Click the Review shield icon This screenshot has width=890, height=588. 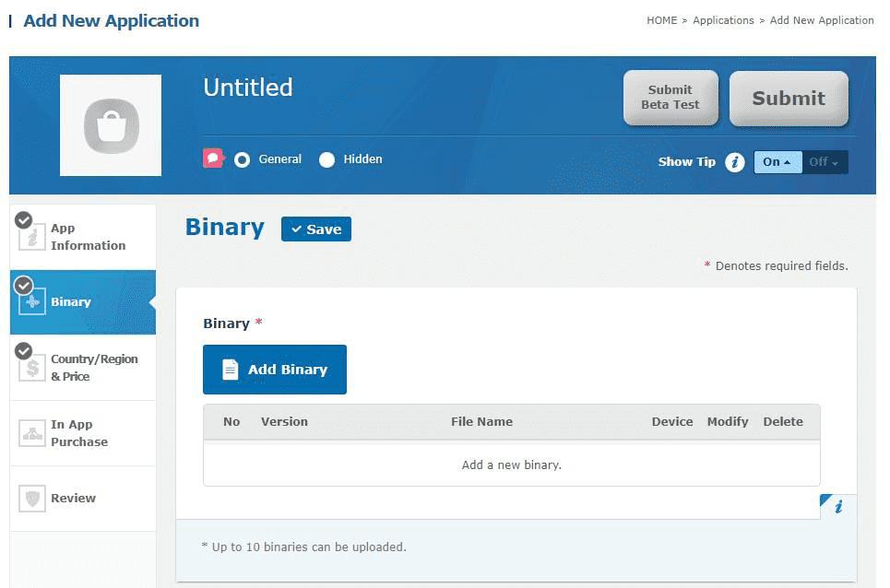point(32,499)
